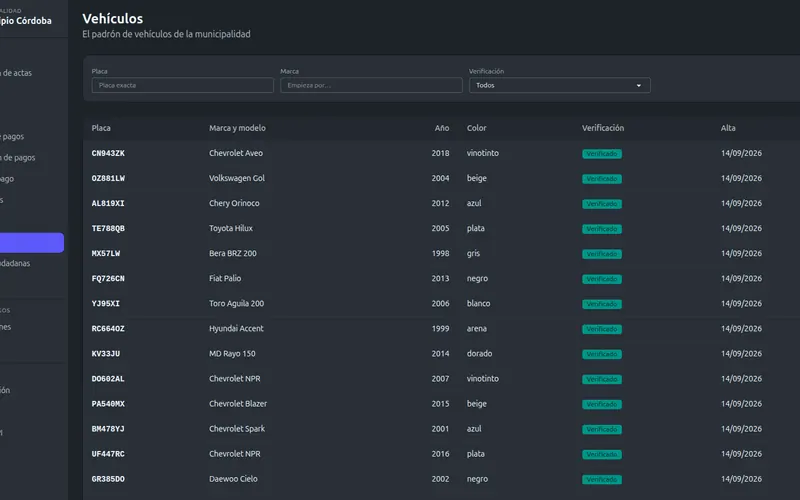
Task: Open vehicle plate GR385DO
Action: tap(108, 479)
